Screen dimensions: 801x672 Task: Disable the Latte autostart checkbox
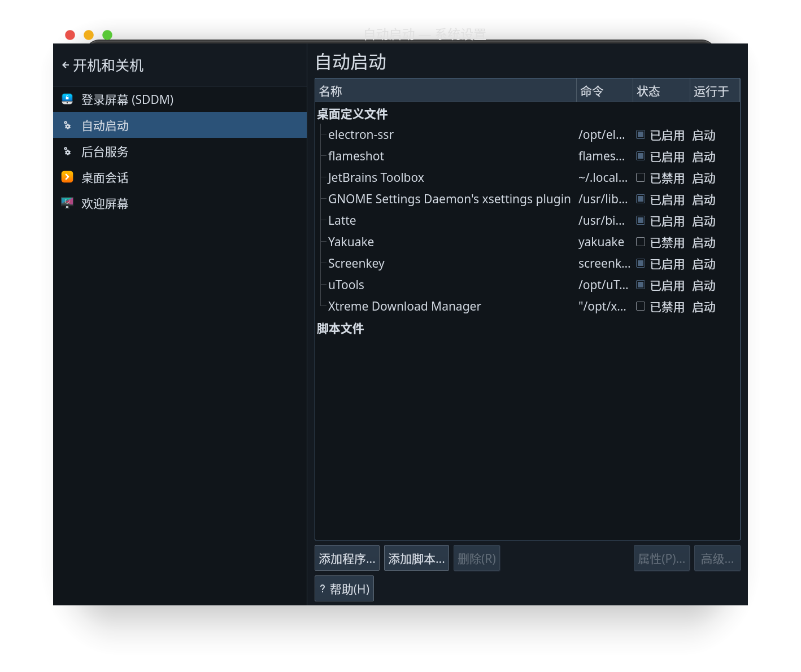(641, 220)
